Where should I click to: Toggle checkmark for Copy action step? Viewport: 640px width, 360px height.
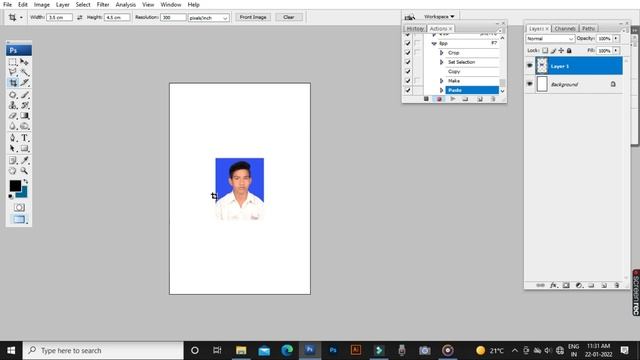pyautogui.click(x=408, y=71)
